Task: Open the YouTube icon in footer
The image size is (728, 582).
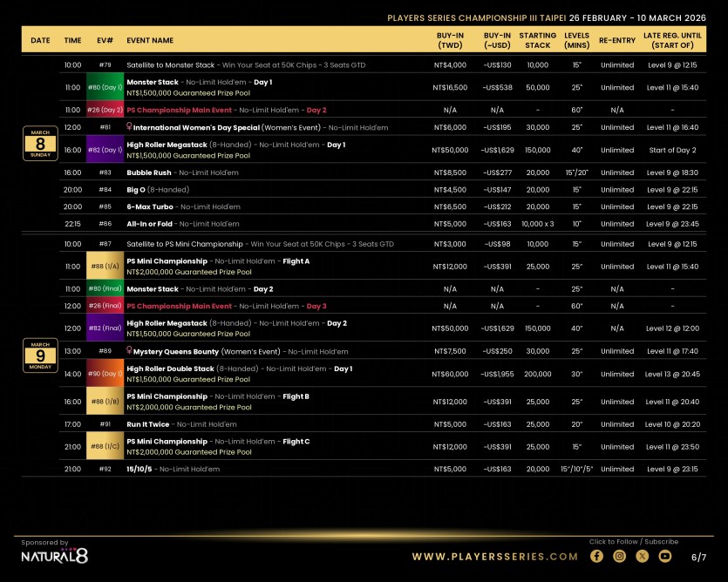Action: (665, 556)
